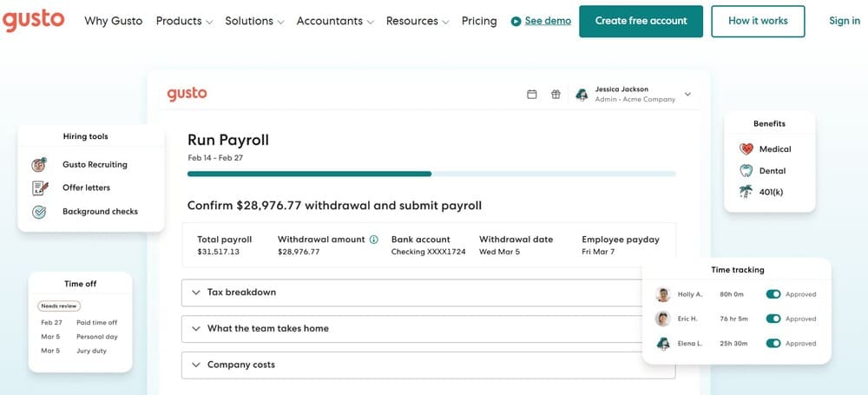Click the Medical heart icon
The height and width of the screenshot is (395, 868).
tap(746, 149)
